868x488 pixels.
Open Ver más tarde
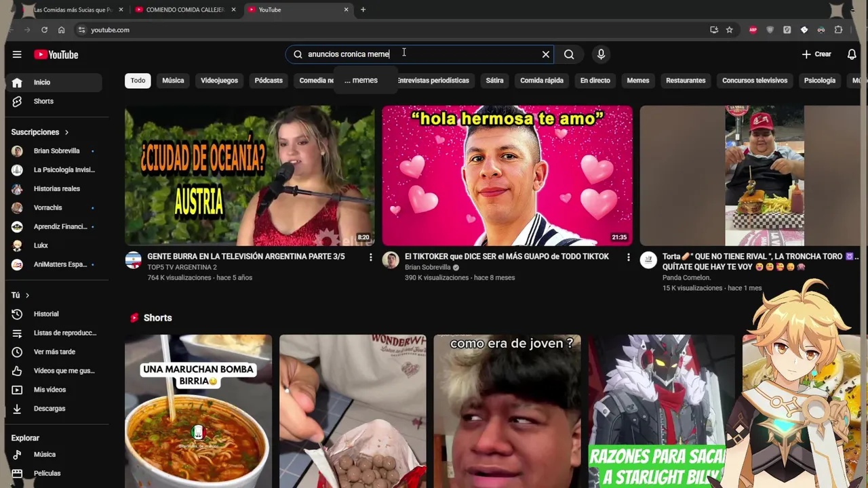tap(56, 352)
